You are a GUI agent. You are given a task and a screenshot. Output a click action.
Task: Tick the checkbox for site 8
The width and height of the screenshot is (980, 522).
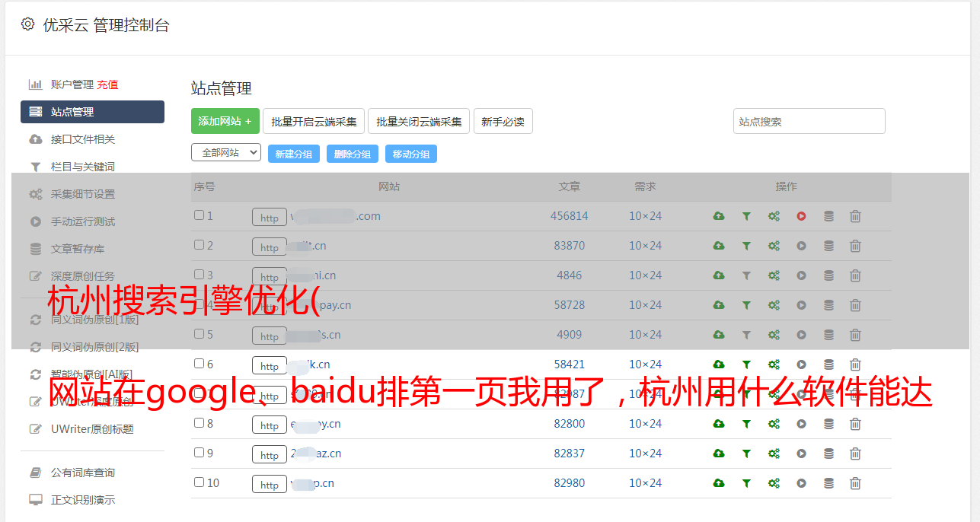[x=199, y=423]
